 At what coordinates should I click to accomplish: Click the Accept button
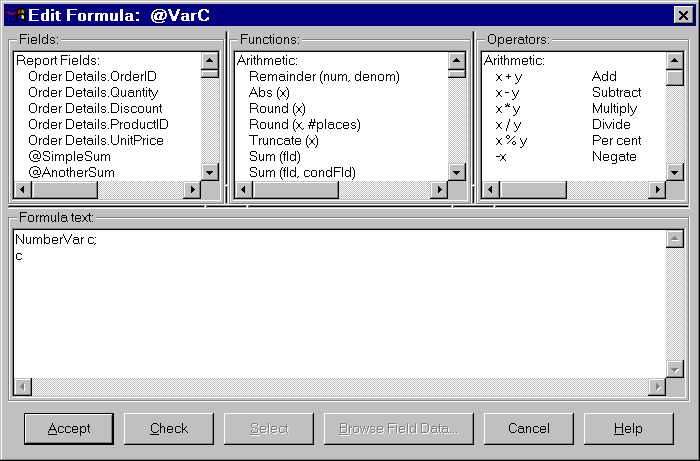coord(68,428)
